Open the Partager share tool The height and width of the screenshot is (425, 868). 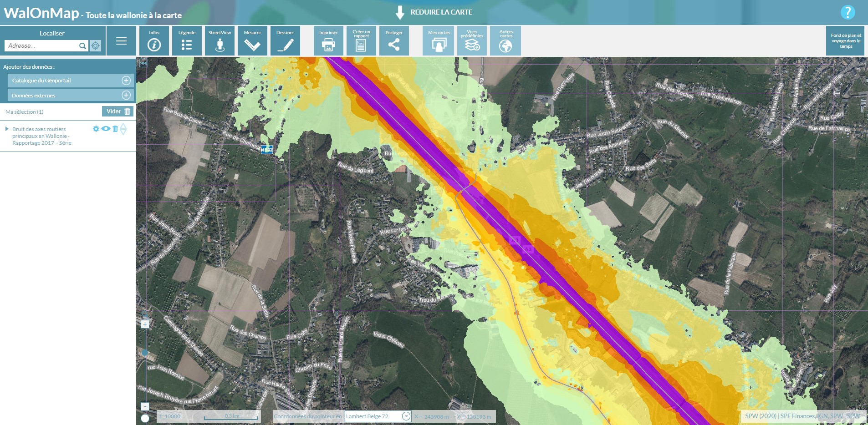pyautogui.click(x=394, y=41)
